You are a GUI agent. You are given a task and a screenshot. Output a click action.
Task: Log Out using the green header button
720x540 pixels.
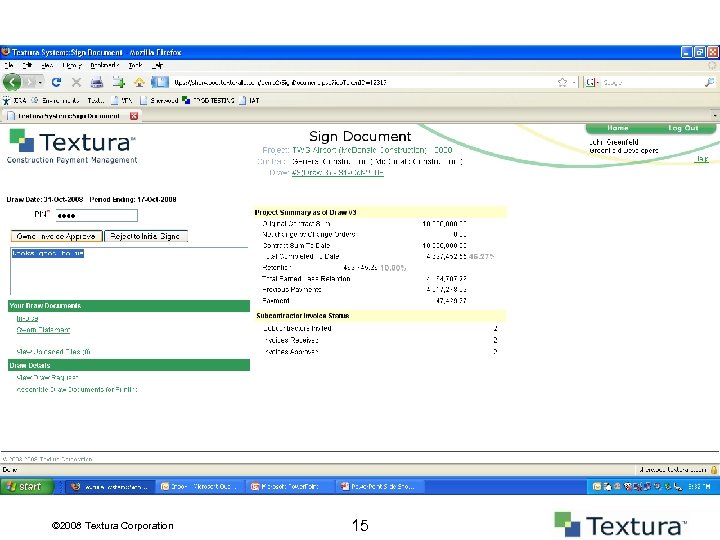tap(683, 128)
